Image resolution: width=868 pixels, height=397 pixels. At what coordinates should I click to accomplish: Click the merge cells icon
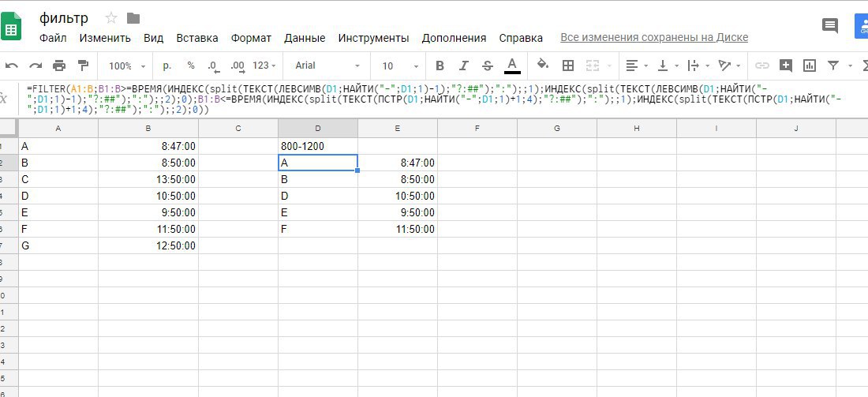point(593,66)
